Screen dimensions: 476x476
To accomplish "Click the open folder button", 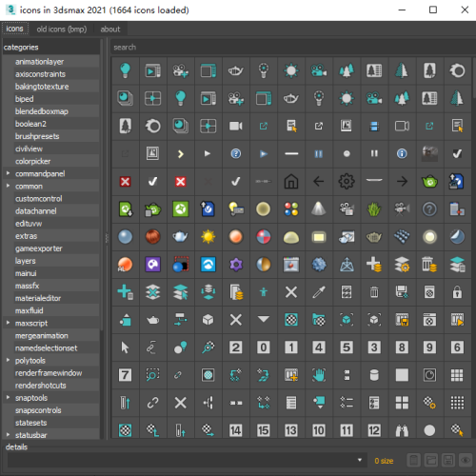I will coord(431,460).
